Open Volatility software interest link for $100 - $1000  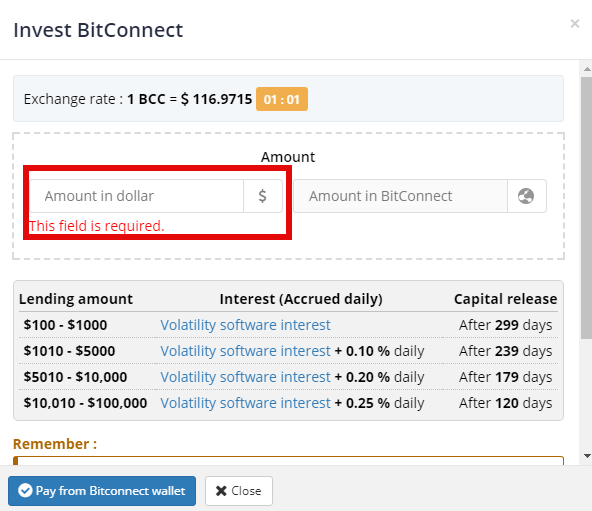point(245,325)
